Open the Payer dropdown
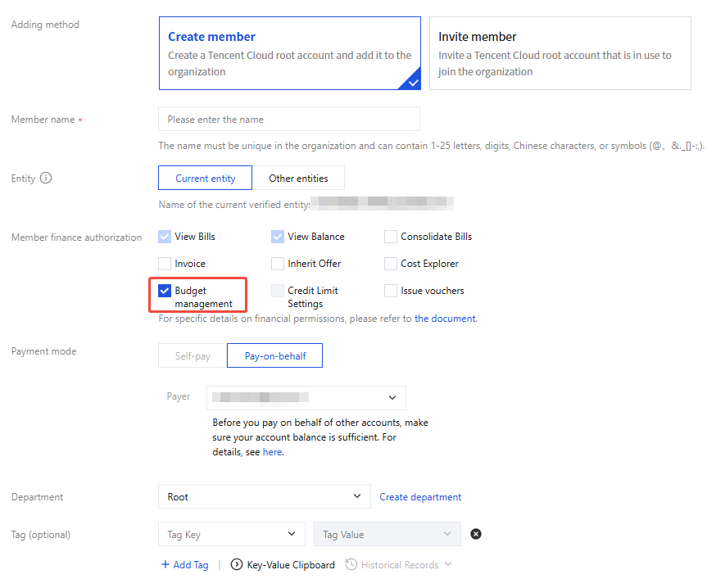The image size is (716, 588). coord(306,398)
